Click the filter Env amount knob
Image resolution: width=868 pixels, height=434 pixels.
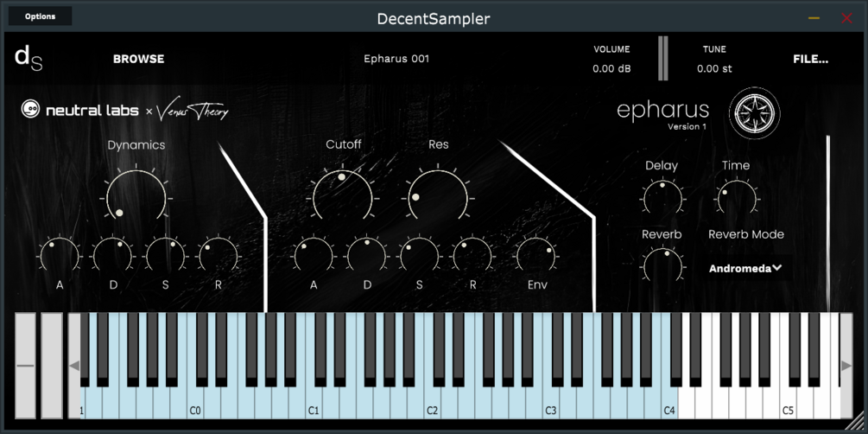tap(536, 256)
